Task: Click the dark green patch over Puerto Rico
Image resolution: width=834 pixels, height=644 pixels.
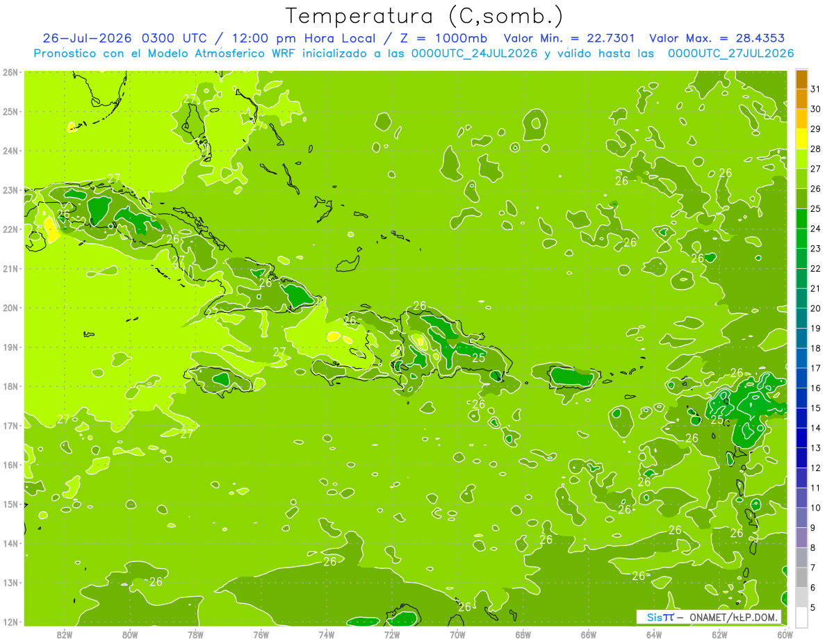Action: pyautogui.click(x=573, y=377)
